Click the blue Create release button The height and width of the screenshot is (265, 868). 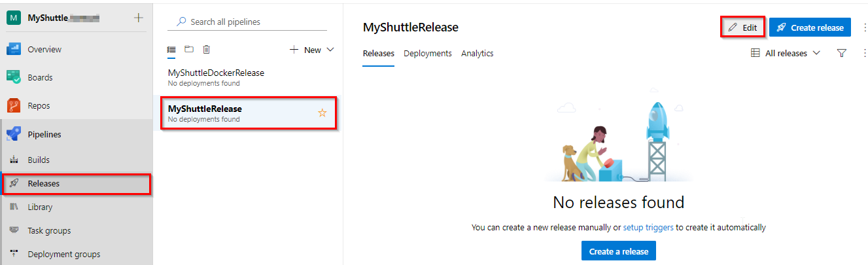click(810, 27)
